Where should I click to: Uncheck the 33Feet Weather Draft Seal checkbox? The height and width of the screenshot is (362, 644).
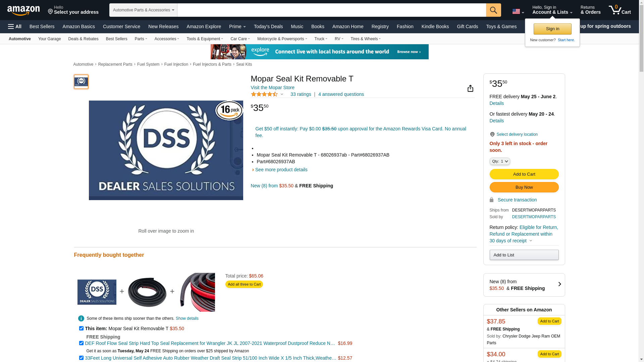tap(81, 358)
